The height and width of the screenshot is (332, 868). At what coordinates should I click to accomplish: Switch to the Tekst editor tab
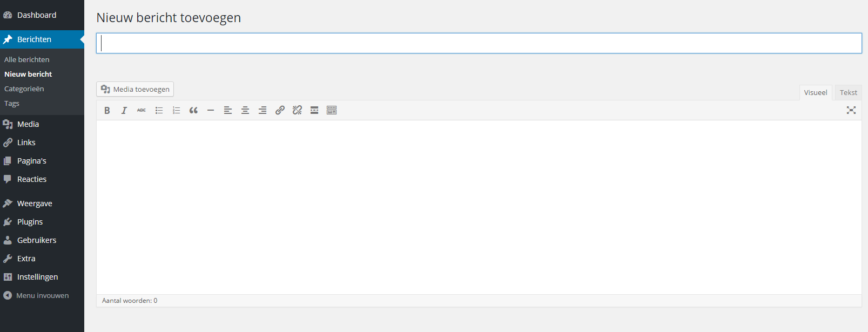[848, 92]
